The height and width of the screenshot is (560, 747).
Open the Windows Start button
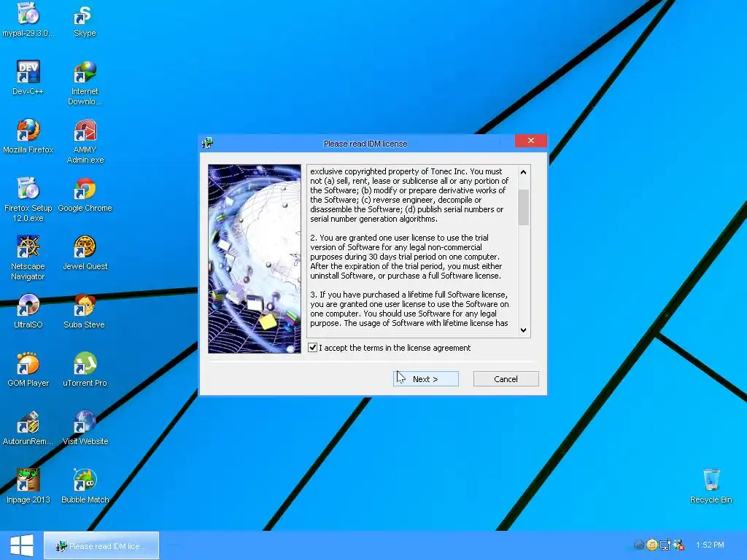tap(22, 545)
